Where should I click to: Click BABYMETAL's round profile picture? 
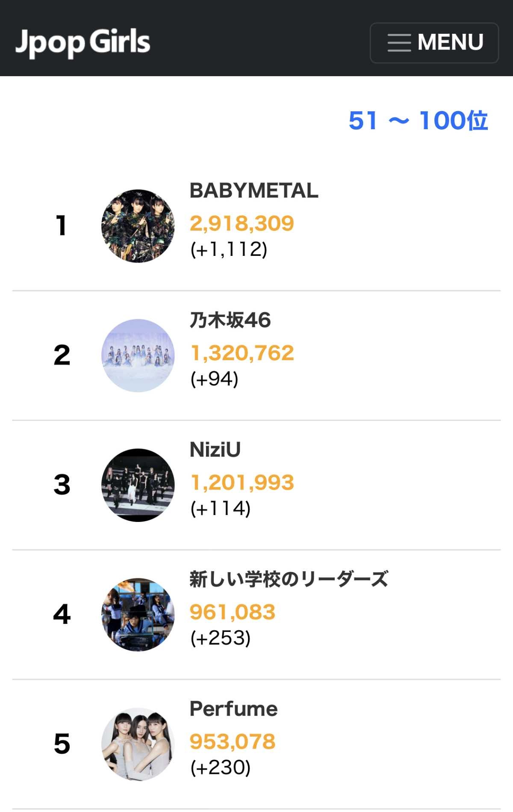[x=138, y=226]
